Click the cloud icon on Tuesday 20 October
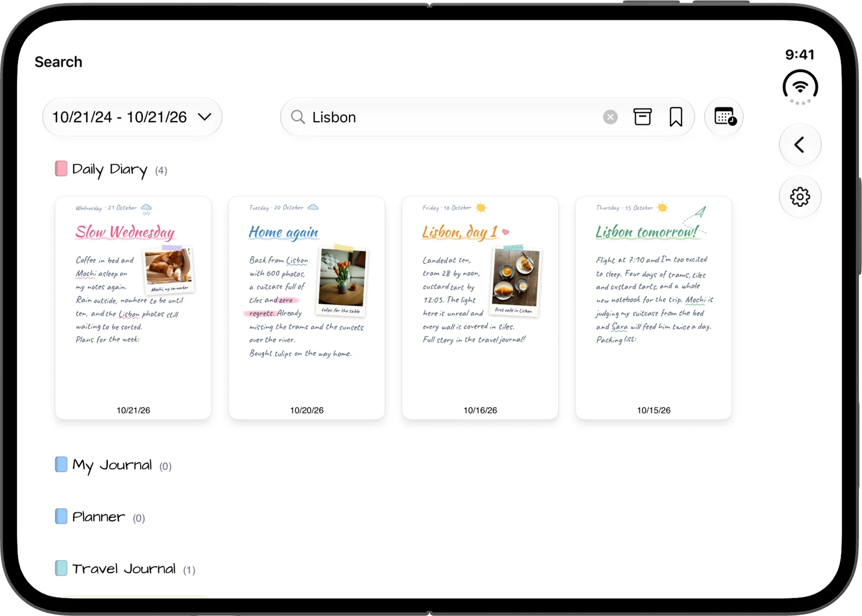Screen dimensions: 862x616 click(313, 207)
